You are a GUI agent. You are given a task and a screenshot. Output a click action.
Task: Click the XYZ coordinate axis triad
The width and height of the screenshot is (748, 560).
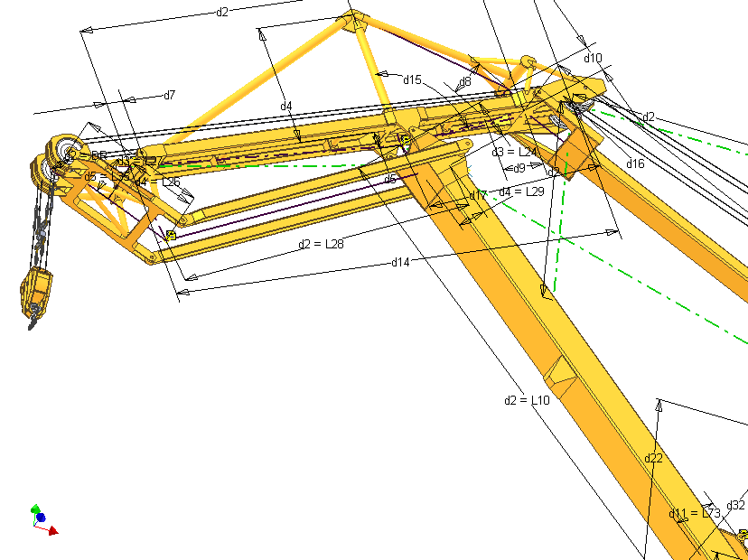coord(41,519)
